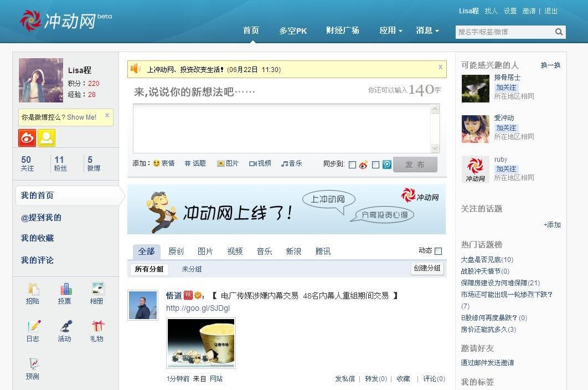Check the Tencent sync checkbox
Image resolution: width=588 pixels, height=390 pixels.
coord(375,165)
